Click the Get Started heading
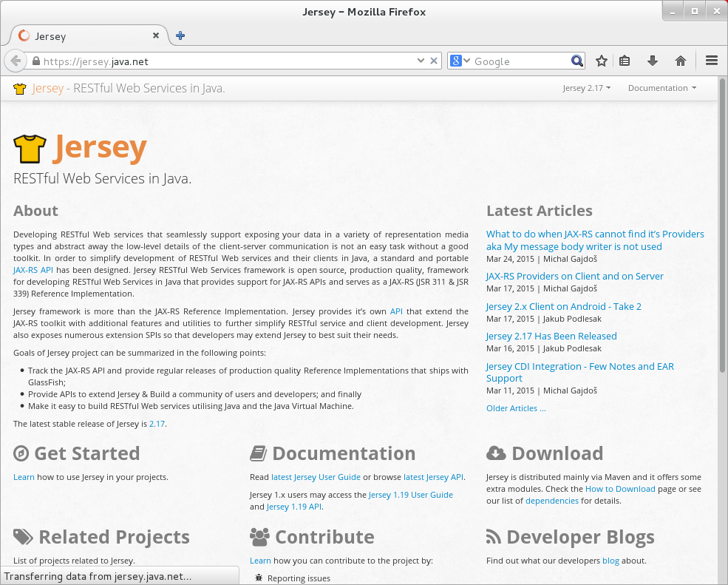 tap(86, 453)
